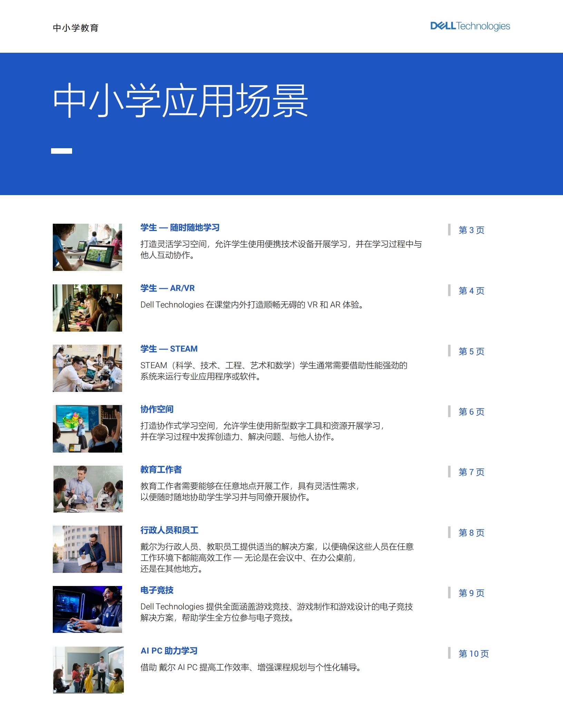Open the 电子竞技 section heading
This screenshot has height=728, width=563.
point(157,590)
